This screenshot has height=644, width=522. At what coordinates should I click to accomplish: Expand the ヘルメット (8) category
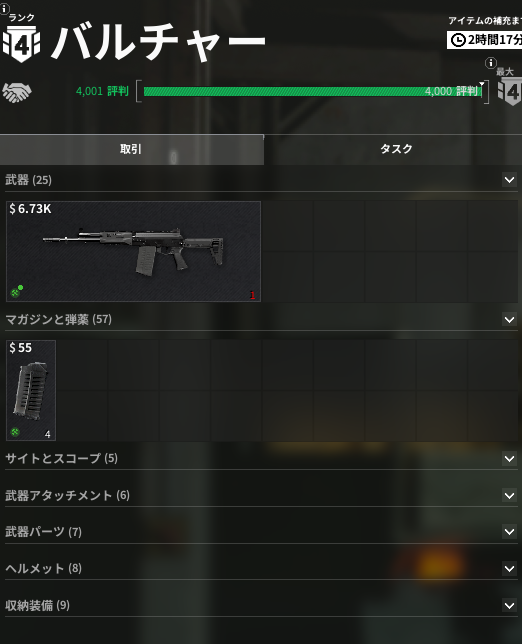[509, 569]
